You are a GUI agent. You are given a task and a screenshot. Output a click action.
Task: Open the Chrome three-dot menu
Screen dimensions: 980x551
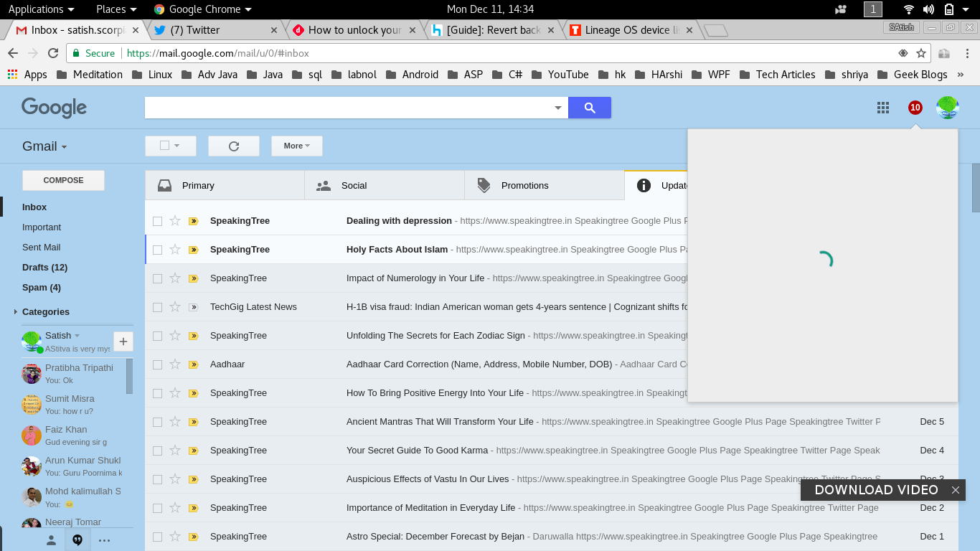pyautogui.click(x=968, y=53)
